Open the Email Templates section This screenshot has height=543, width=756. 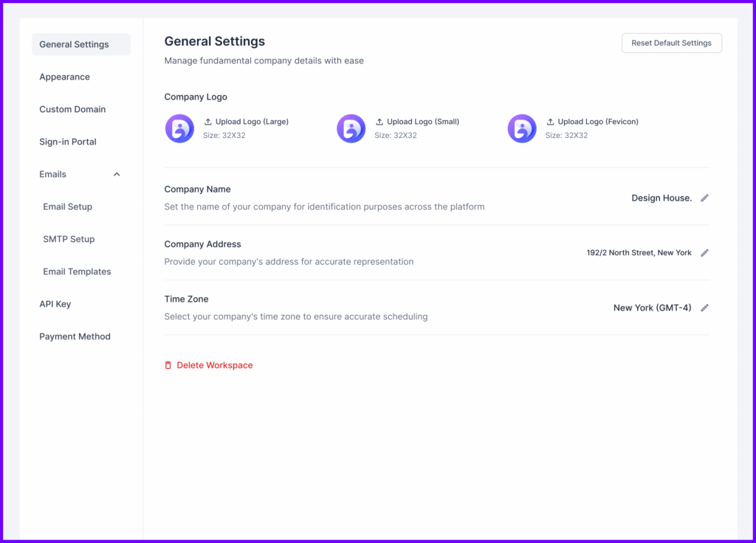tap(77, 271)
